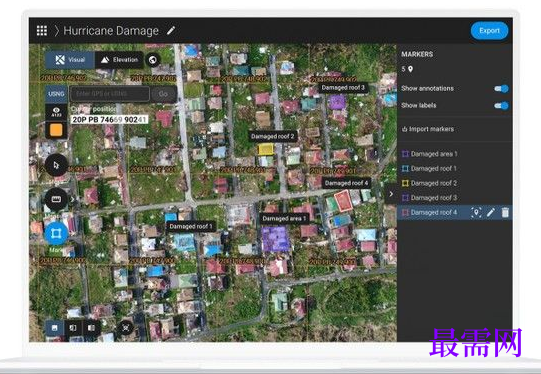The height and width of the screenshot is (374, 541).
Task: Toggle the grid visibility eye button
Action: click(x=56, y=112)
